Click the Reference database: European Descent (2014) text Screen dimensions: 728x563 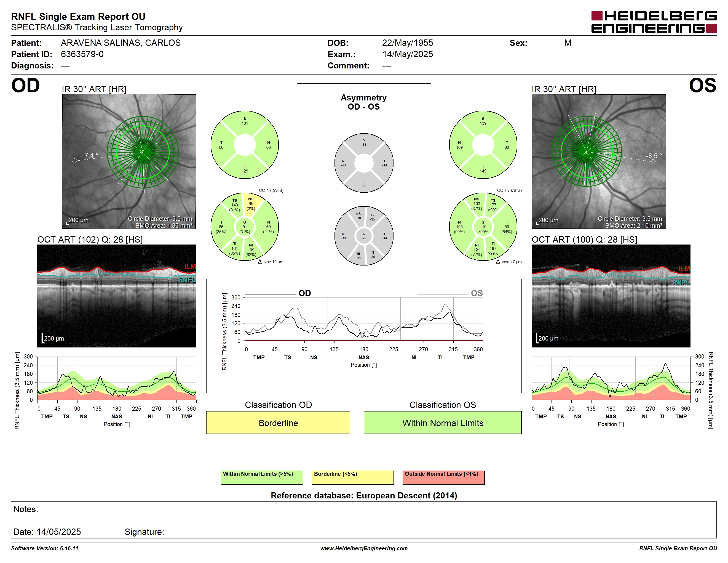(364, 495)
